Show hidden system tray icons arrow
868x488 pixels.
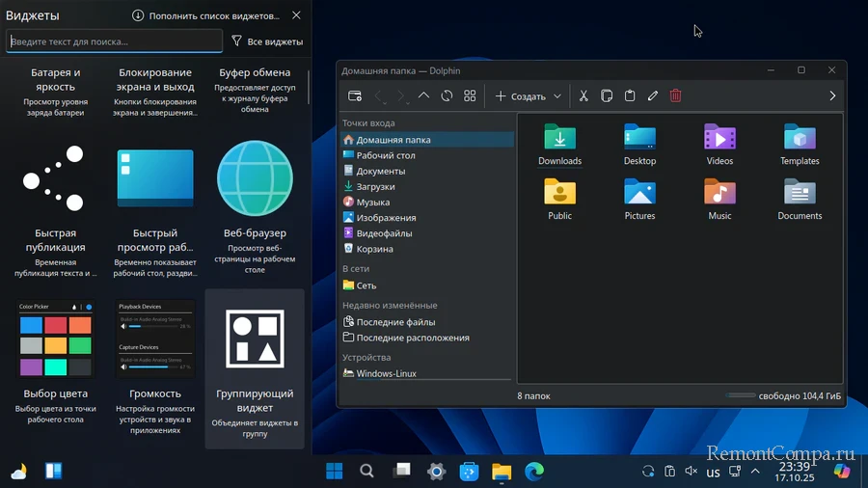(755, 472)
